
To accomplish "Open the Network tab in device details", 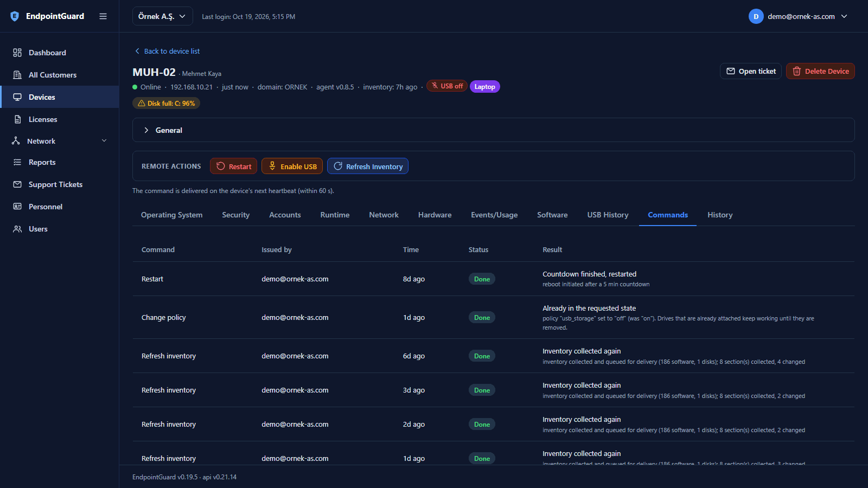I will point(384,215).
